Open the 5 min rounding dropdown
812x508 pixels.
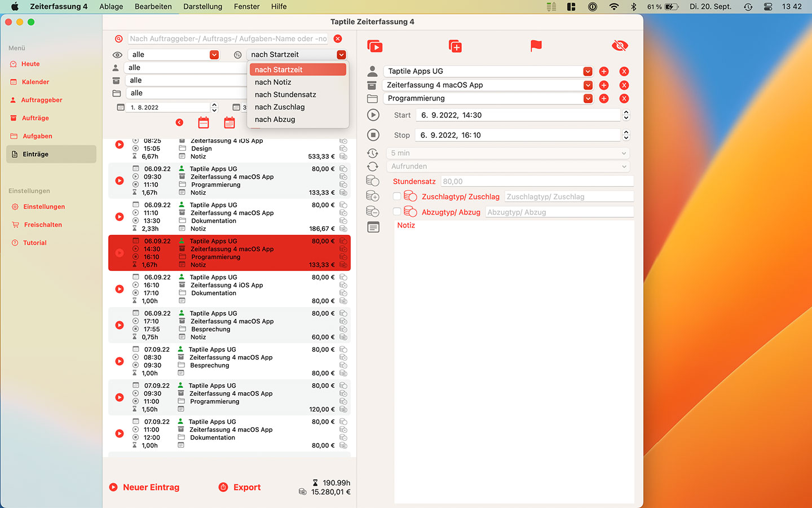point(508,153)
